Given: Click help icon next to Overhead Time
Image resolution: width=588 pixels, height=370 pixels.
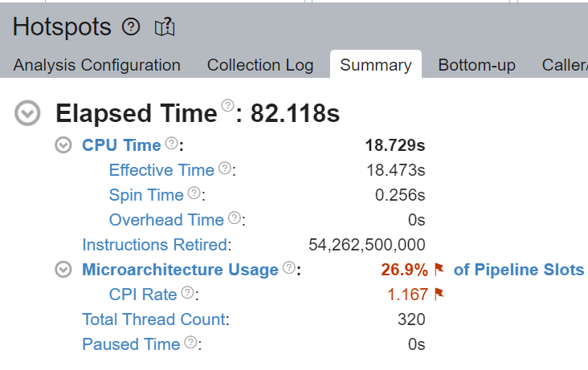Looking at the screenshot, I should pyautogui.click(x=235, y=218).
